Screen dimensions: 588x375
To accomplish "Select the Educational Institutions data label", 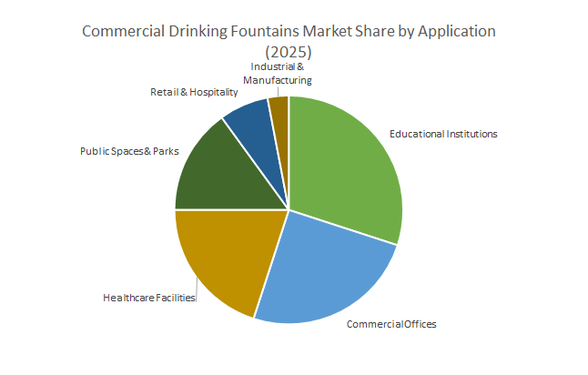I will 443,134.
